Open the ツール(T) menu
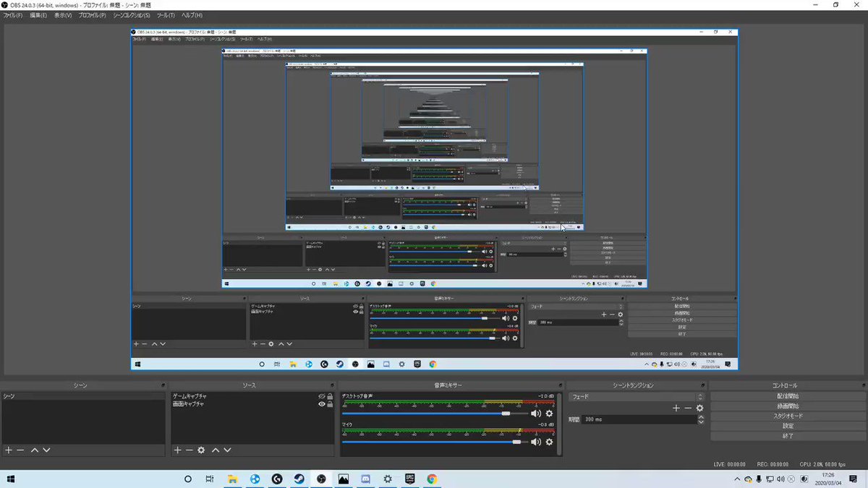 [x=166, y=15]
